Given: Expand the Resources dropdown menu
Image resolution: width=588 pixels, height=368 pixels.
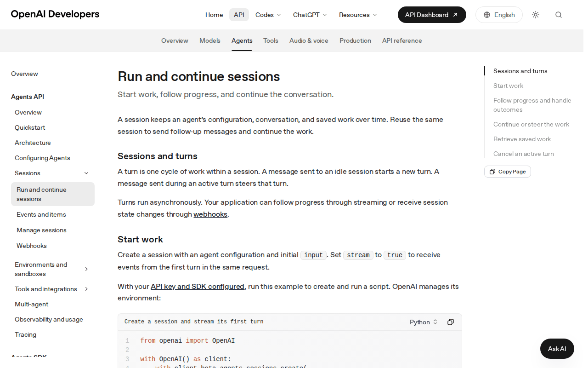Looking at the screenshot, I should coord(358,15).
